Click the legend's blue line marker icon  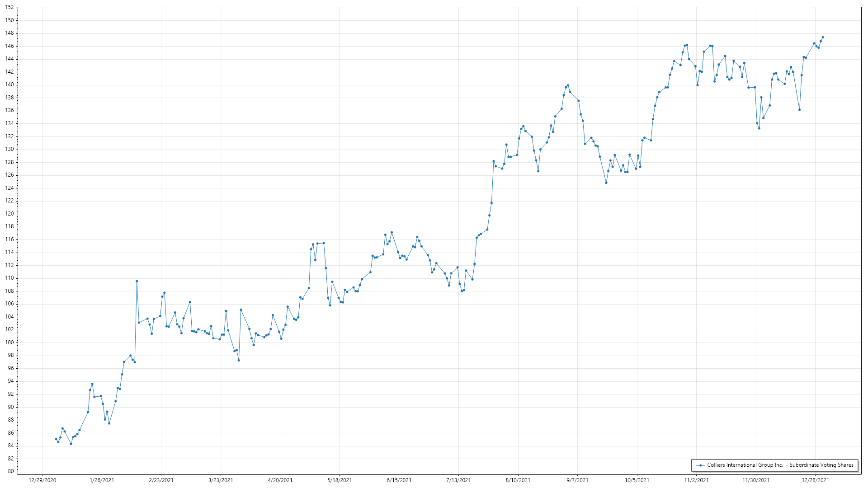701,465
